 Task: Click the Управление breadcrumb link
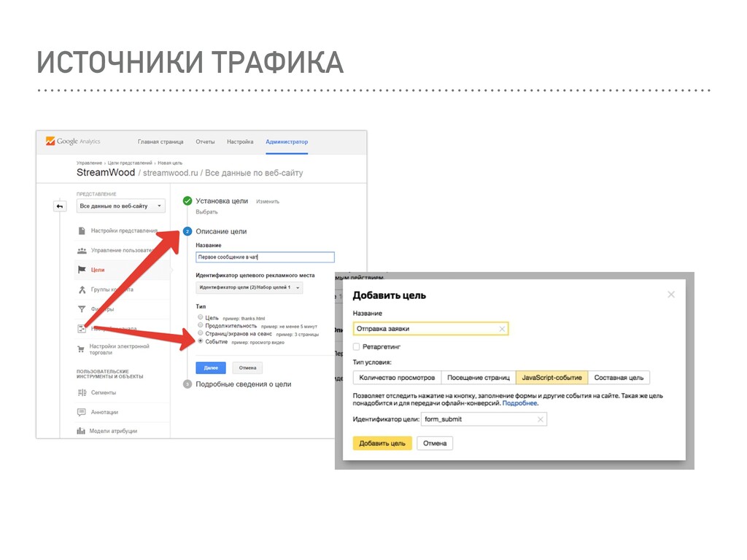click(x=89, y=163)
